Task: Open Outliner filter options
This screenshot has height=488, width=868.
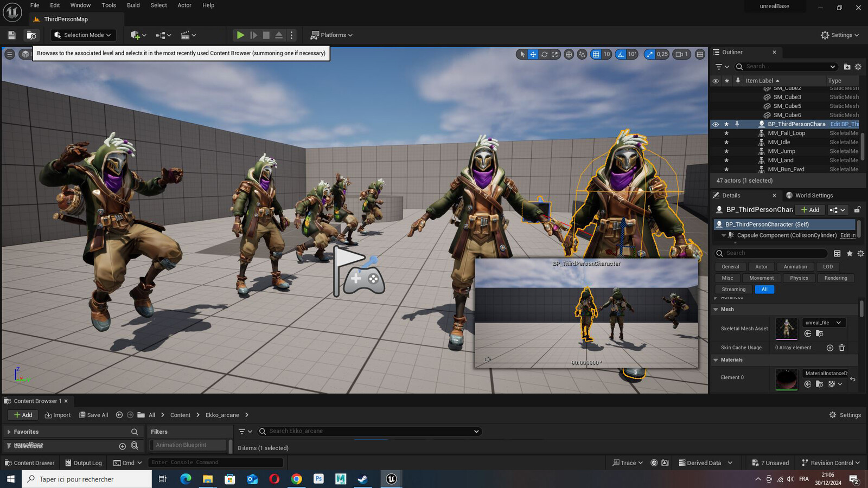Action: pyautogui.click(x=722, y=67)
